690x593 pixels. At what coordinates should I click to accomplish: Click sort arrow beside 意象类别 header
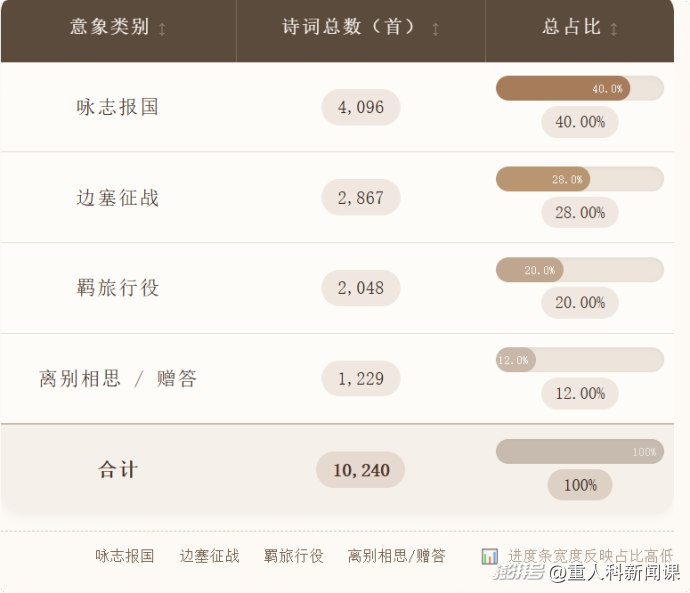pyautogui.click(x=162, y=29)
